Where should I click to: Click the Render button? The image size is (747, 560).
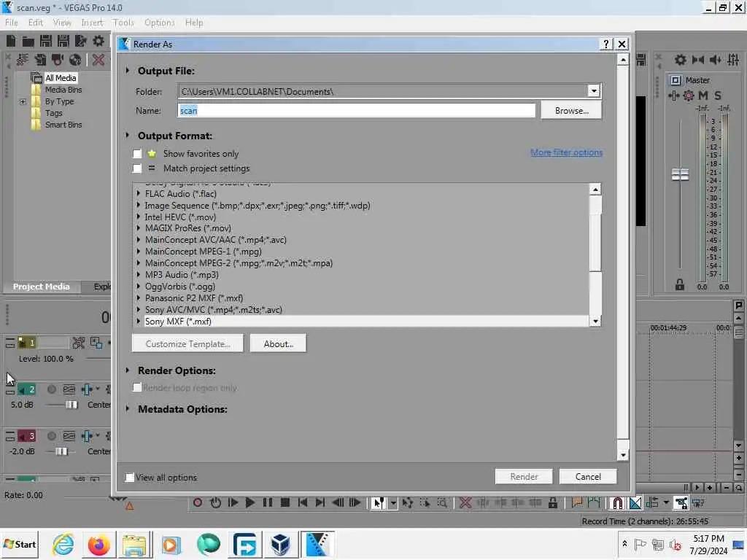(x=524, y=477)
